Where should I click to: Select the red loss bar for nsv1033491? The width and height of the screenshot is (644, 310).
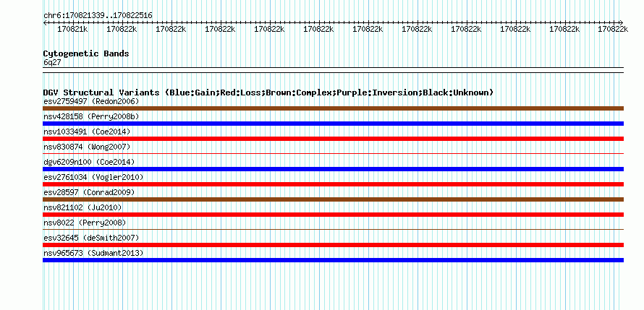(x=333, y=139)
